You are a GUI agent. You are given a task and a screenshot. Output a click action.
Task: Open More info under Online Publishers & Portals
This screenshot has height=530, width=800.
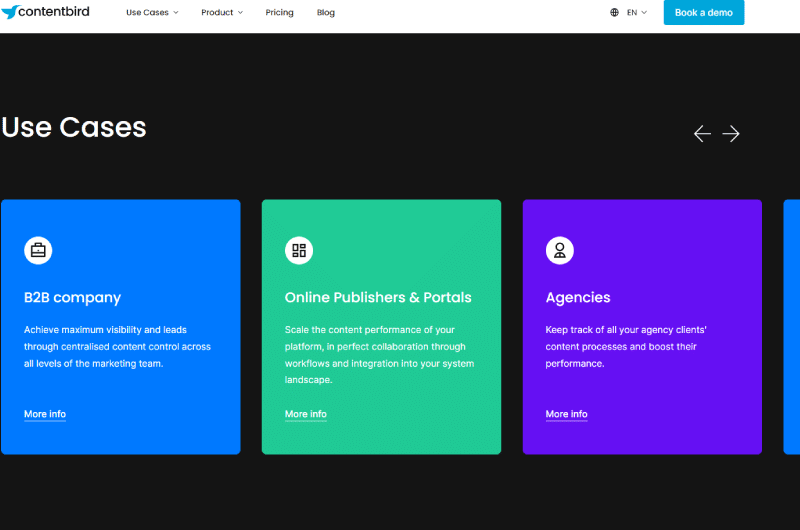[306, 414]
